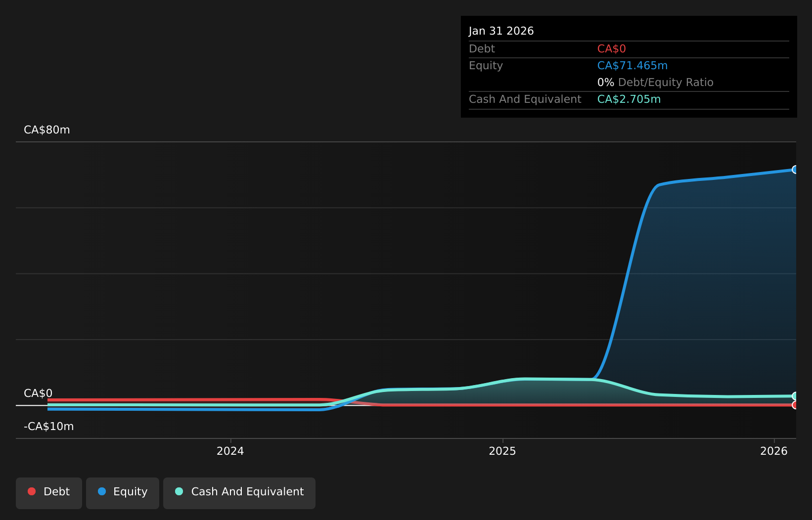
Task: Click the Jan 31 2026 tooltip date
Action: (x=501, y=31)
